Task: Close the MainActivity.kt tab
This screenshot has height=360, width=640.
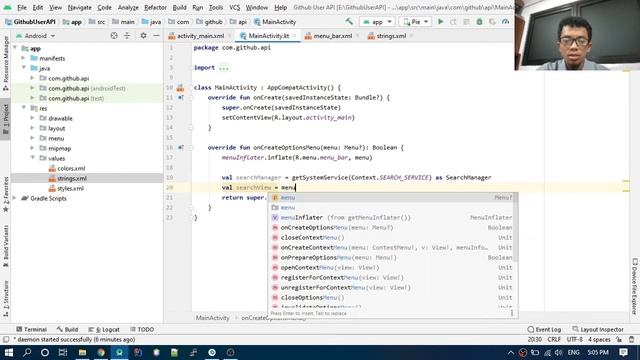Action: pyautogui.click(x=294, y=36)
